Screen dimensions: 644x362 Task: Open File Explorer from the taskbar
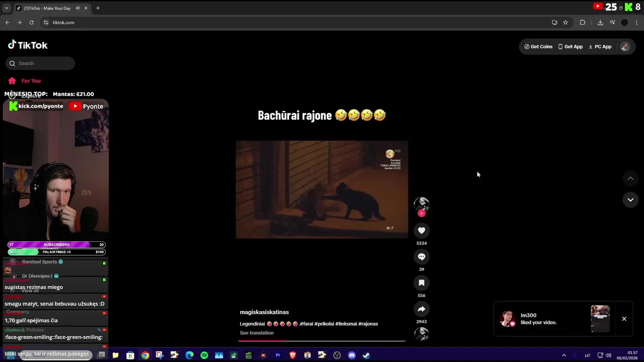click(116, 355)
